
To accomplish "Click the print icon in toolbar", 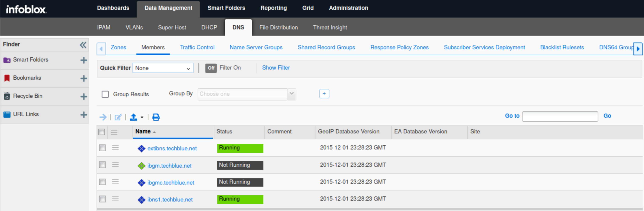I will 156,117.
